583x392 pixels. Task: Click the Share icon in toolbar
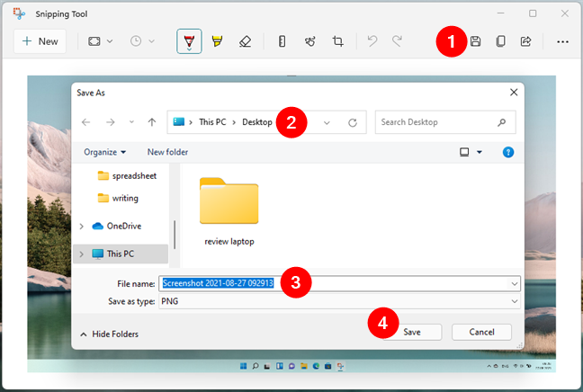[x=526, y=41]
